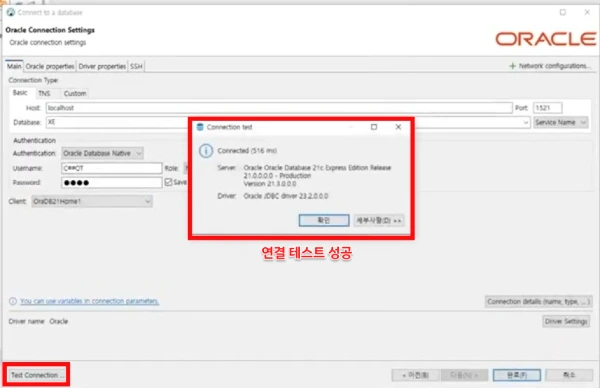Click the 이전(B) back button
The height and width of the screenshot is (388, 600).
tap(416, 375)
